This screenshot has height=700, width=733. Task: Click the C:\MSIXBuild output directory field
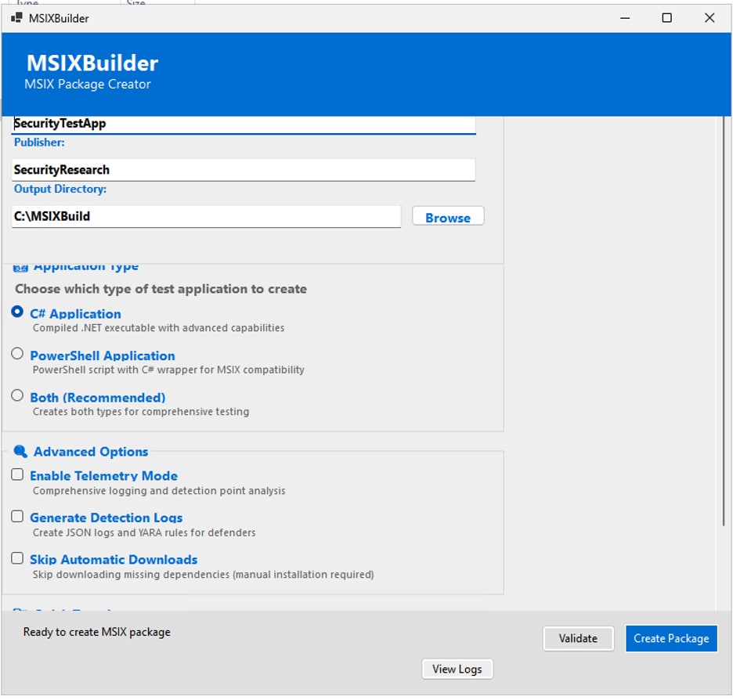pos(206,216)
